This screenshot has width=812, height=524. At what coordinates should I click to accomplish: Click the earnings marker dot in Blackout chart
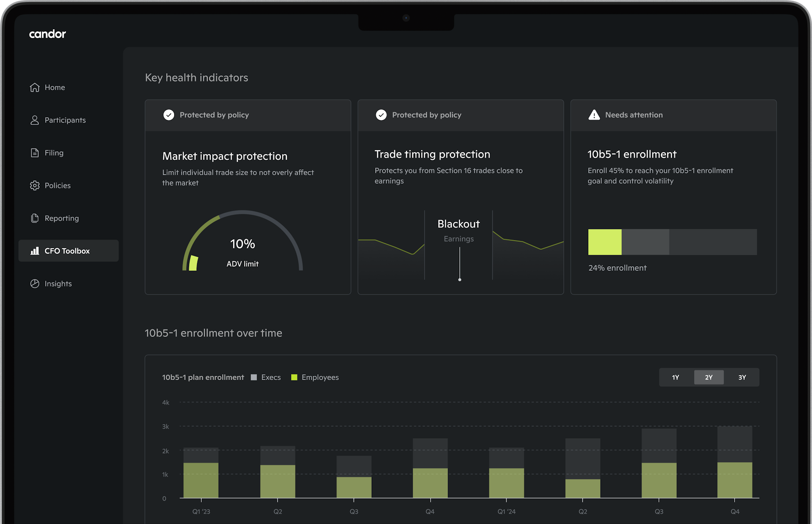(460, 280)
